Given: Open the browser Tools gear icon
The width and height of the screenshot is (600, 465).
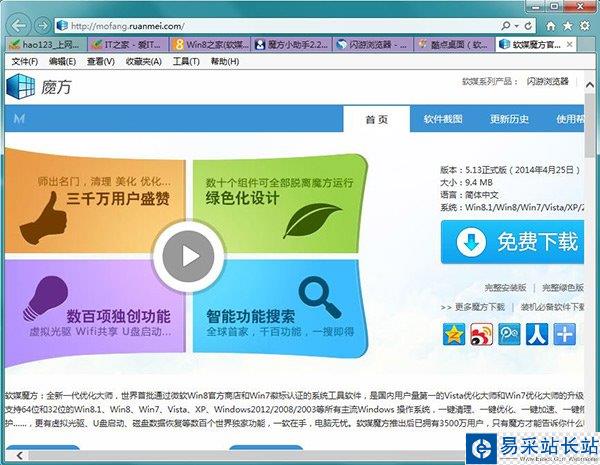Looking at the screenshot, I should (x=585, y=26).
